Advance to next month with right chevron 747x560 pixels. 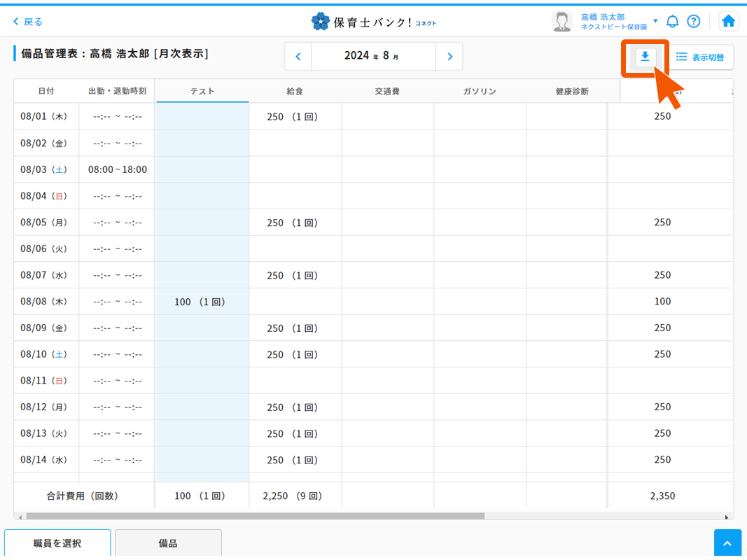tap(449, 57)
